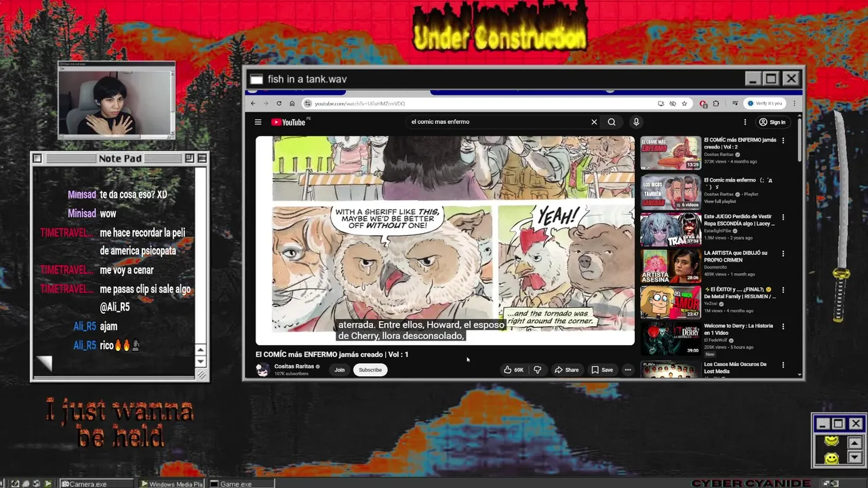Open options for 'Los Casos Más Oscuros' video
The width and height of the screenshot is (868, 488).
click(783, 365)
